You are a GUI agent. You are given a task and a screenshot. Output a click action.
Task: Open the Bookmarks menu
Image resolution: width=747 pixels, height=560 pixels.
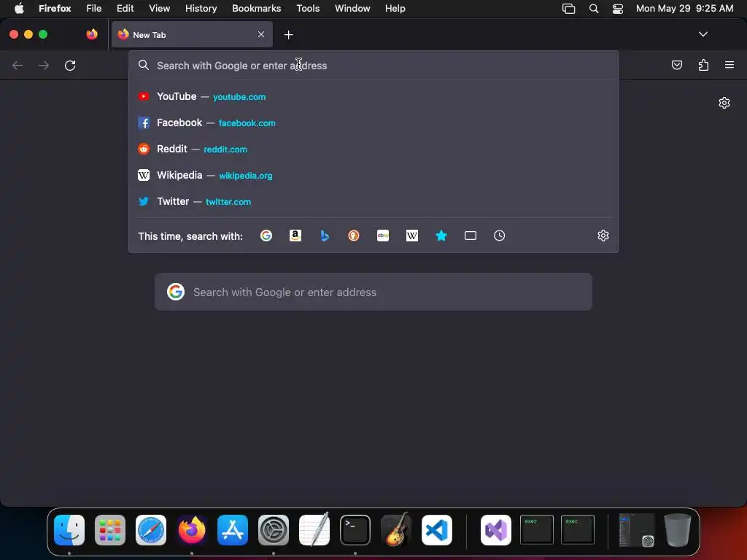point(256,8)
